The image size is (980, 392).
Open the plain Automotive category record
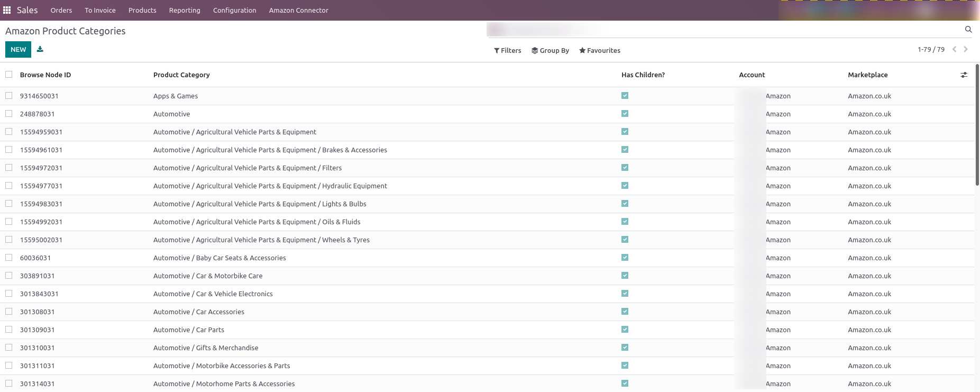(171, 114)
